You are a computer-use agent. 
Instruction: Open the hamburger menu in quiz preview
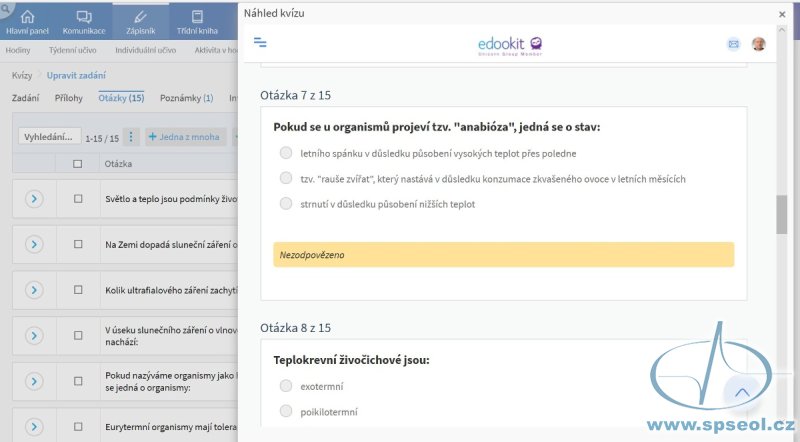(260, 42)
